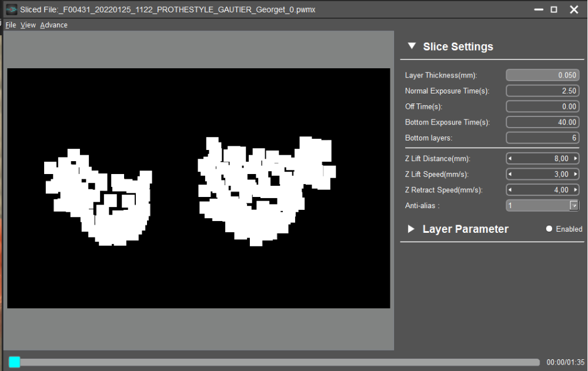Select the Bottom layers input field
This screenshot has width=588, height=371.
click(x=542, y=138)
